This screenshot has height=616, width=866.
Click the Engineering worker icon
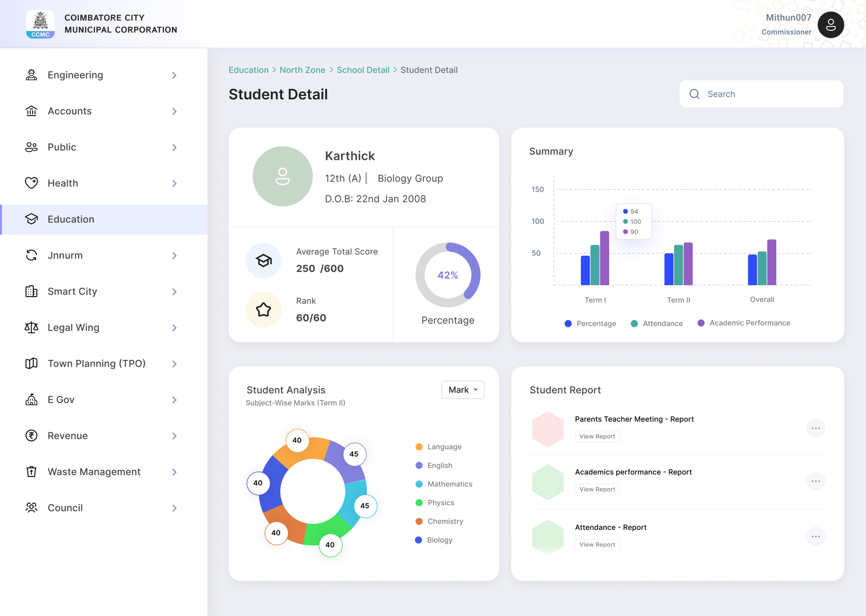point(31,75)
